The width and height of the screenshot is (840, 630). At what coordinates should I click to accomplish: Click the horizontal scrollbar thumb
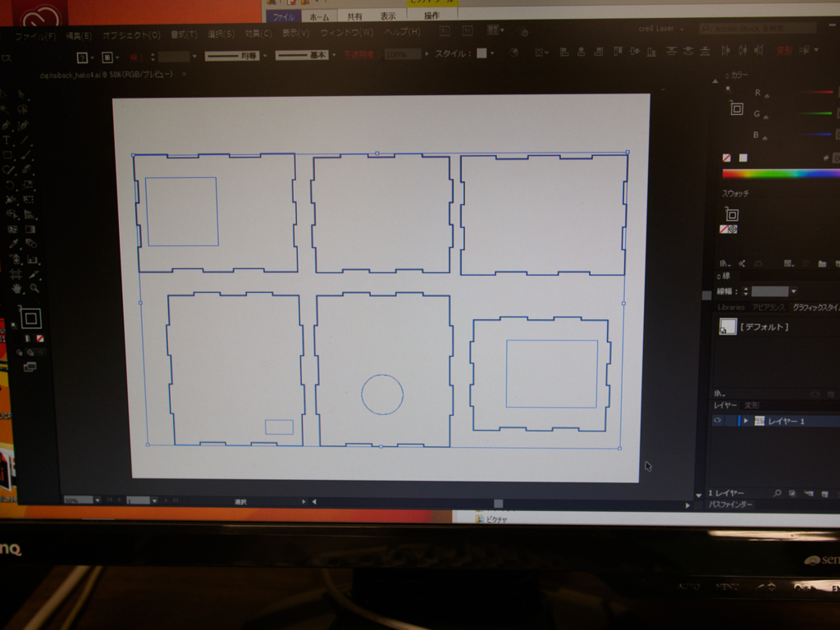pos(498,504)
